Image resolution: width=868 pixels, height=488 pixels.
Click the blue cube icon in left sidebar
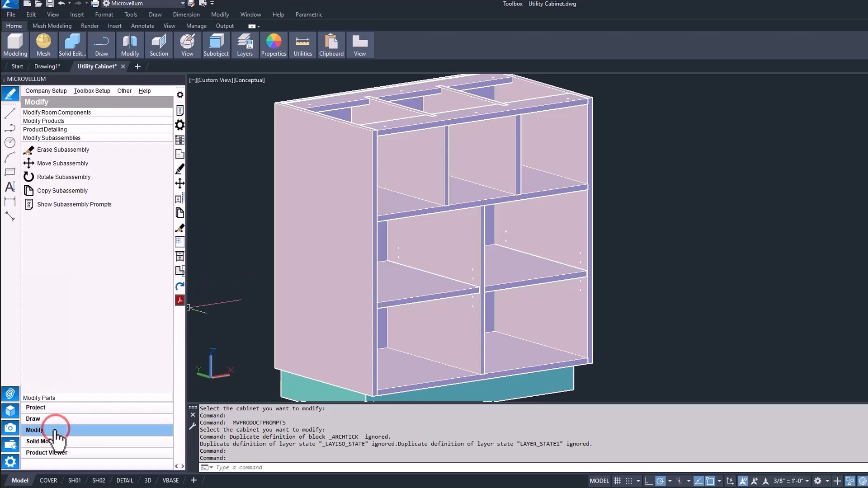click(10, 411)
